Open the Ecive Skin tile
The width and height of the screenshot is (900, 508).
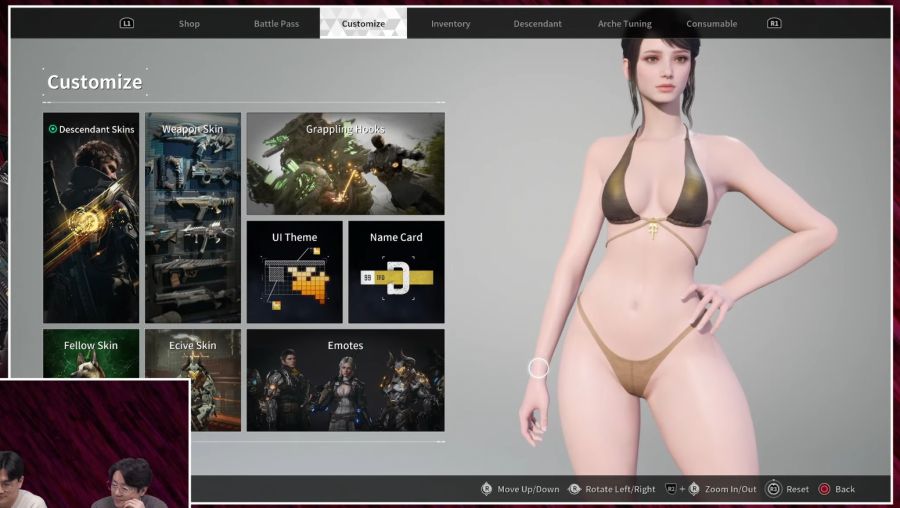click(x=193, y=379)
